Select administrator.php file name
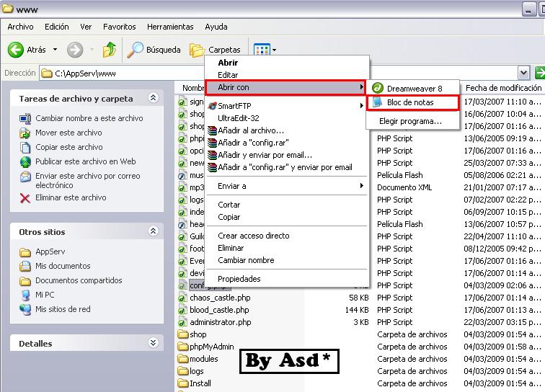Viewport: 545px width, 392px height. pos(221,322)
